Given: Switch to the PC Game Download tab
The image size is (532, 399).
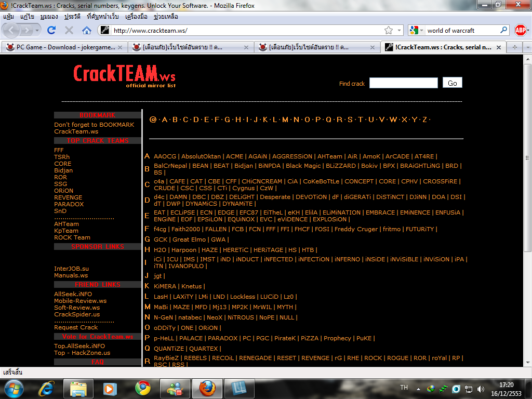Looking at the screenshot, I should click(x=64, y=47).
